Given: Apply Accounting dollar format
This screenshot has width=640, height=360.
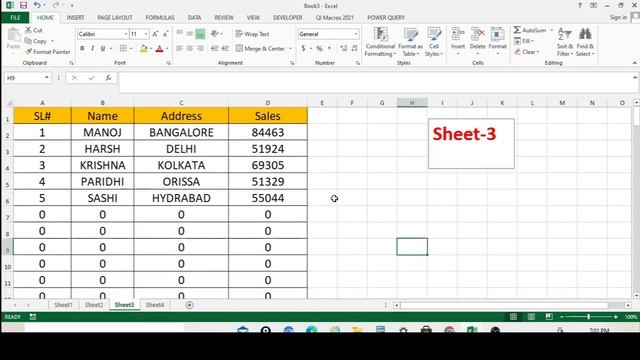Looking at the screenshot, I should click(303, 49).
